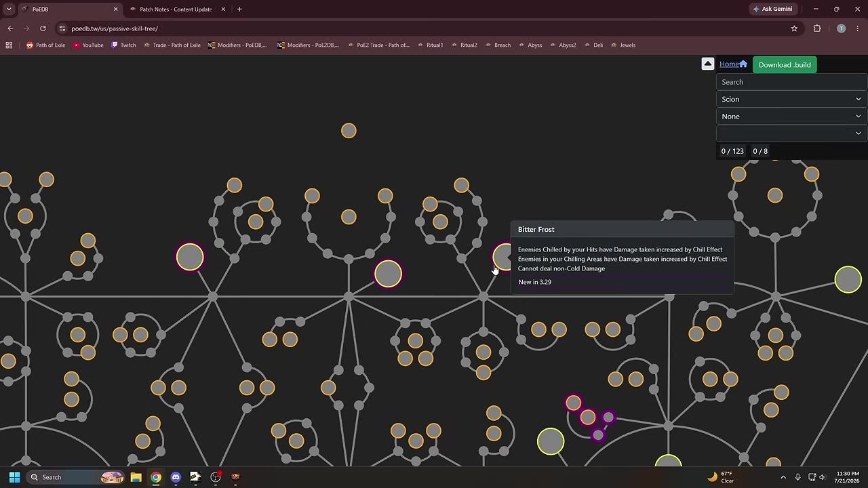The image size is (868, 488).
Task: Open PoE2 Trade bookmark
Action: (x=378, y=45)
